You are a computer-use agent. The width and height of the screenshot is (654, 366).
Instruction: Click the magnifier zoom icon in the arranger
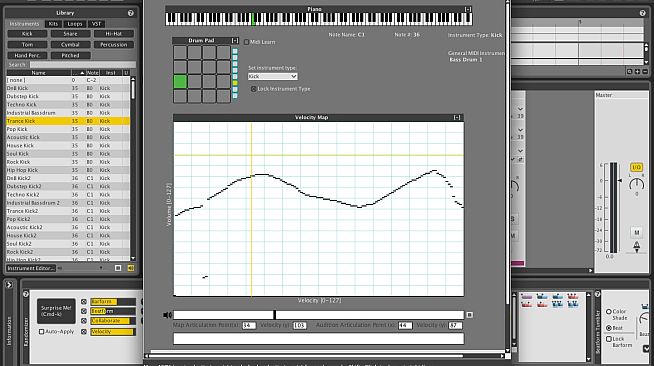pos(629,72)
